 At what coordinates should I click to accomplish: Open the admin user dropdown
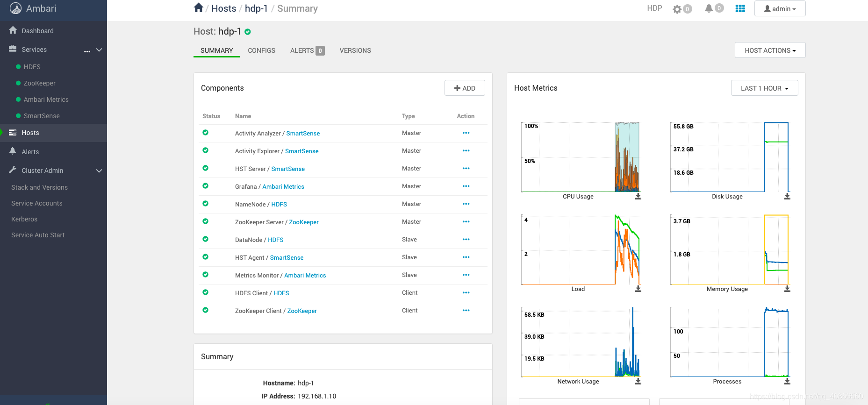click(780, 9)
